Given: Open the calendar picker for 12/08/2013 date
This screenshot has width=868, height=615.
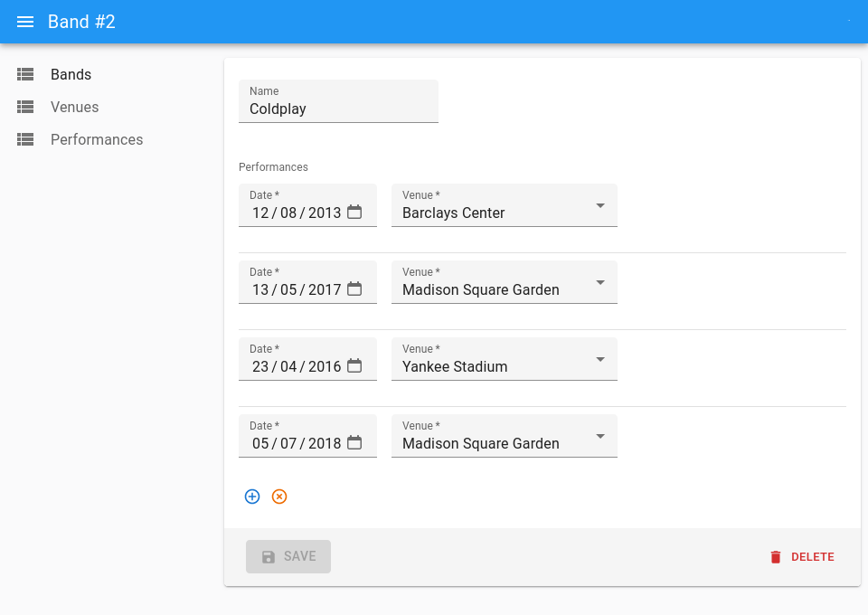Looking at the screenshot, I should pyautogui.click(x=354, y=213).
